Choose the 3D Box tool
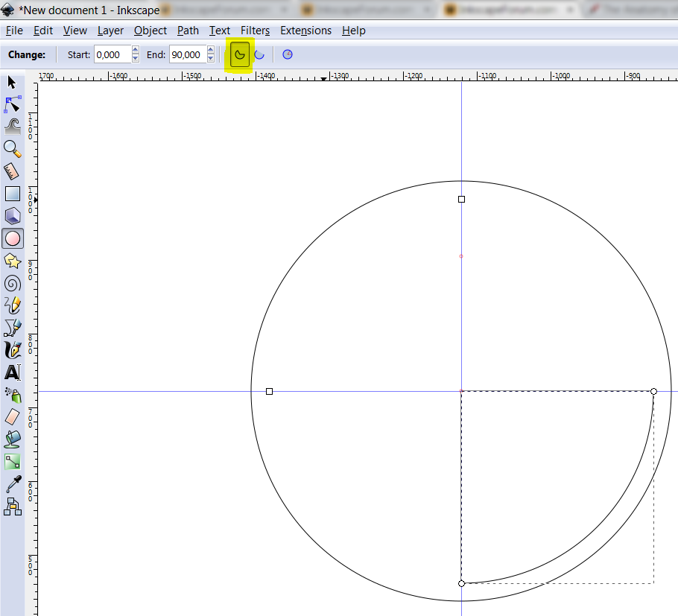 click(x=12, y=216)
